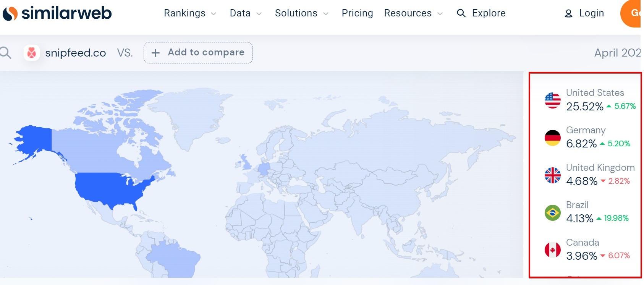Open the Solutions menu
The width and height of the screenshot is (644, 285).
pyautogui.click(x=302, y=13)
